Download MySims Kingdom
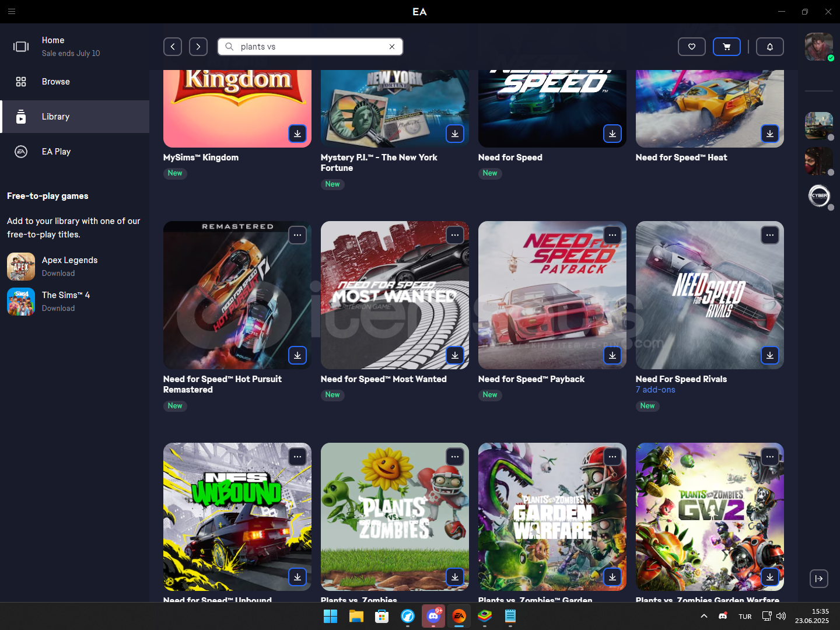The width and height of the screenshot is (840, 630). 297,134
